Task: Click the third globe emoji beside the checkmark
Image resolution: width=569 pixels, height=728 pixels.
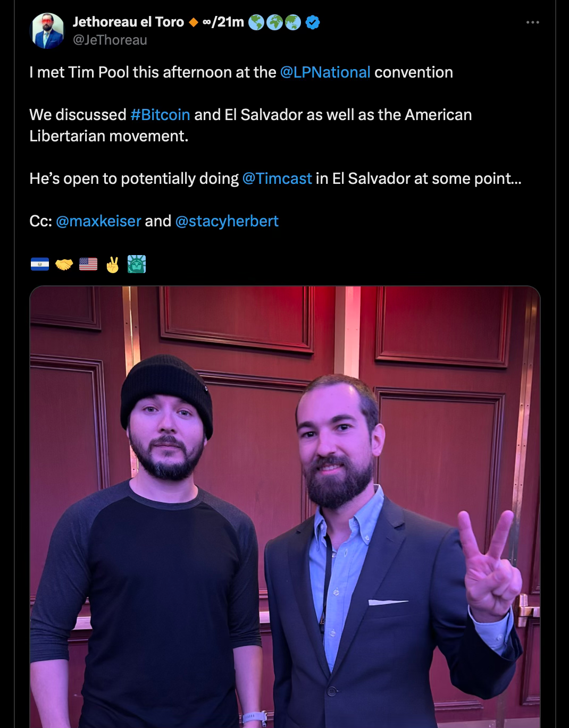Action: pos(293,22)
